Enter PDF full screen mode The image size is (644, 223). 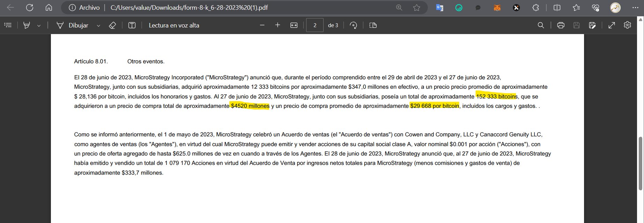[612, 25]
